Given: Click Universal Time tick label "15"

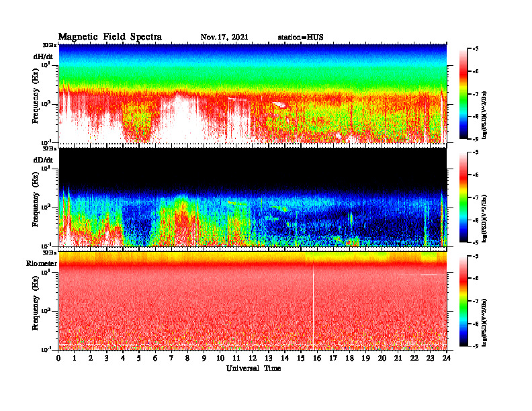Looking at the screenshot, I should coord(301,359).
